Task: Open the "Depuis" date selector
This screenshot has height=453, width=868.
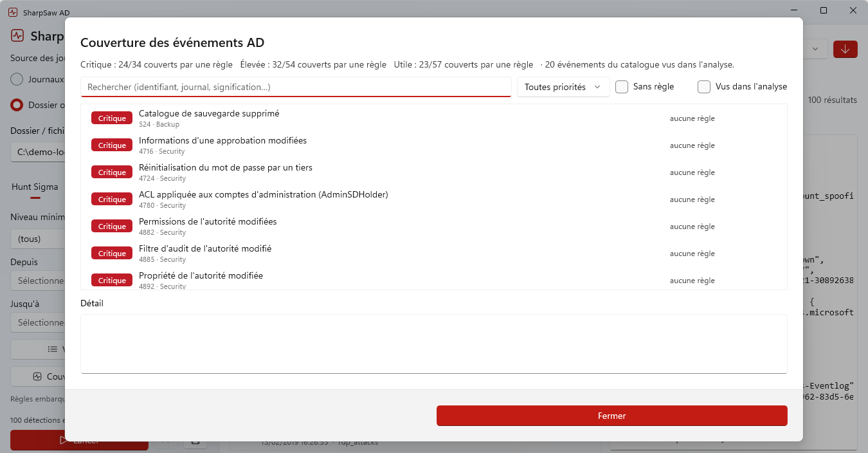Action: 38,281
